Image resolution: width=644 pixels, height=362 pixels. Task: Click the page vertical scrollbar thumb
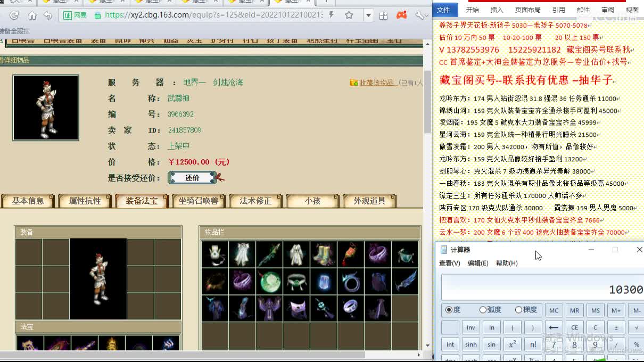[x=427, y=101]
